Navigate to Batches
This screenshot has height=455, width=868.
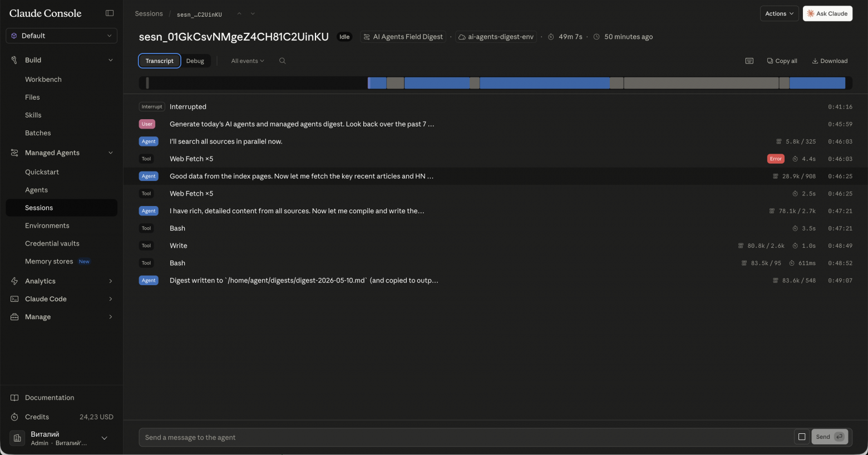point(38,133)
